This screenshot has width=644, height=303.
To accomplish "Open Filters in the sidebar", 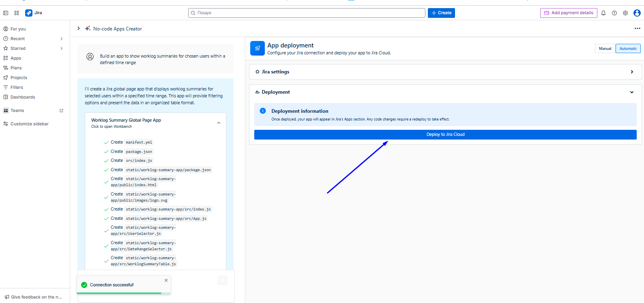I will pos(17,87).
